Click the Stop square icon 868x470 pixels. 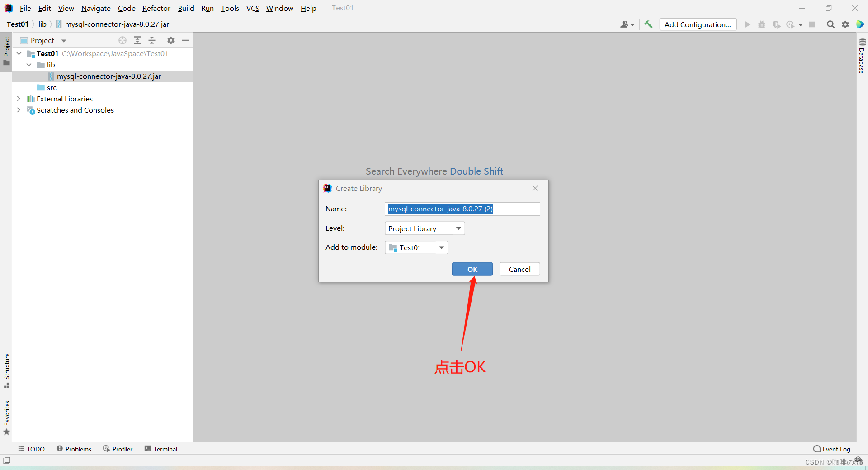point(812,24)
